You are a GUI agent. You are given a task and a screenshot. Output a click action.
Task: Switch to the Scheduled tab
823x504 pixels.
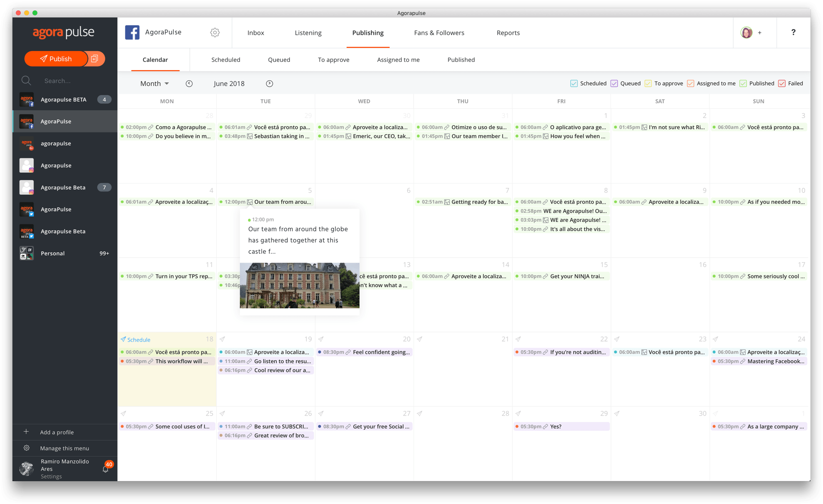(x=225, y=59)
